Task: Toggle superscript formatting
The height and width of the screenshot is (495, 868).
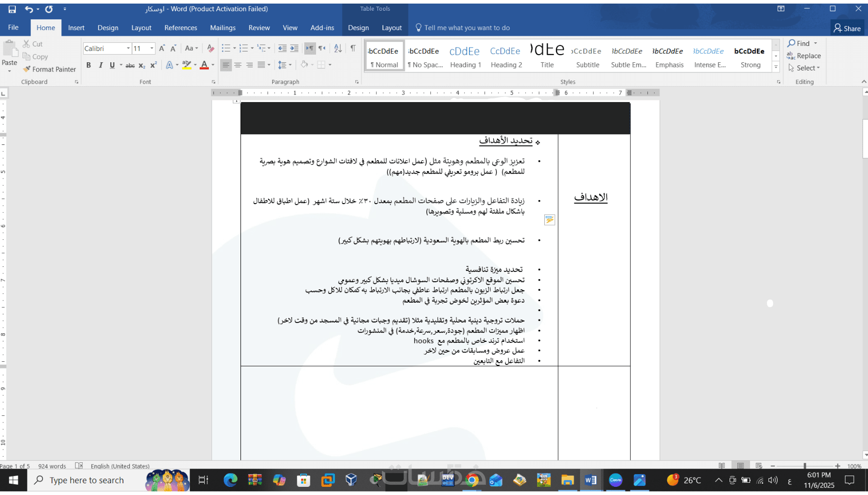Action: [x=154, y=65]
